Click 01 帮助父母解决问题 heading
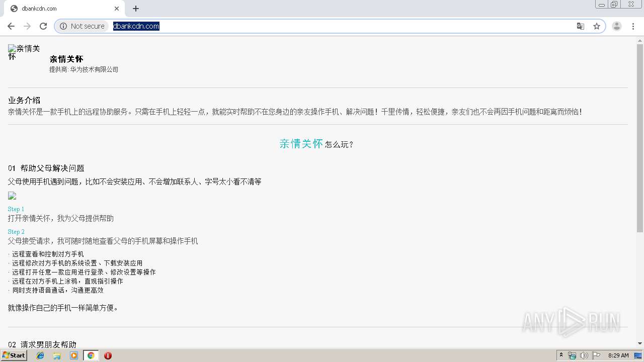The width and height of the screenshot is (644, 362). pyautogui.click(x=46, y=168)
